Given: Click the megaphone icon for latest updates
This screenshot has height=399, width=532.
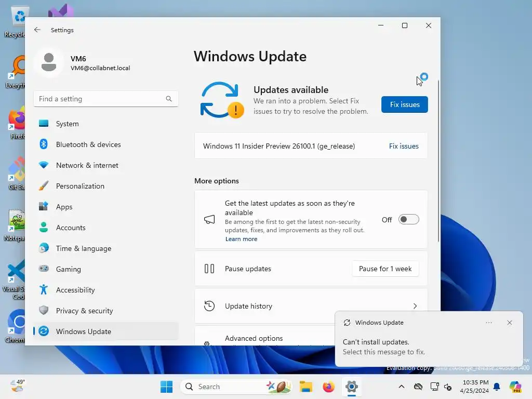Looking at the screenshot, I should (209, 220).
